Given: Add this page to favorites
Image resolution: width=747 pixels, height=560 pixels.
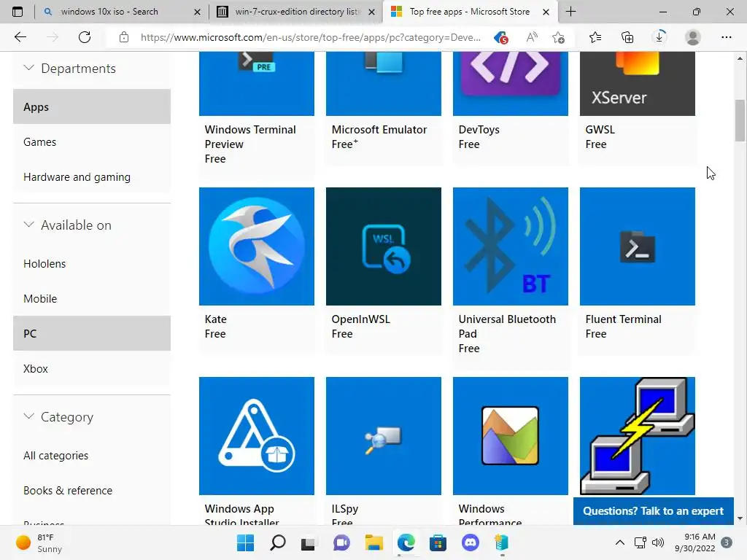Looking at the screenshot, I should coord(558,37).
